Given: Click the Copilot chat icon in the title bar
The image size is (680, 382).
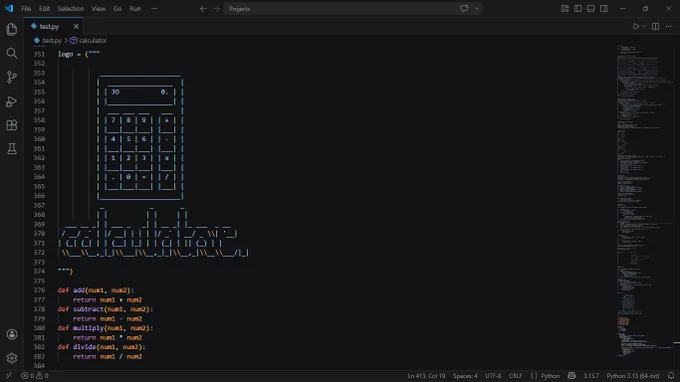Looking at the screenshot, I should click(464, 8).
